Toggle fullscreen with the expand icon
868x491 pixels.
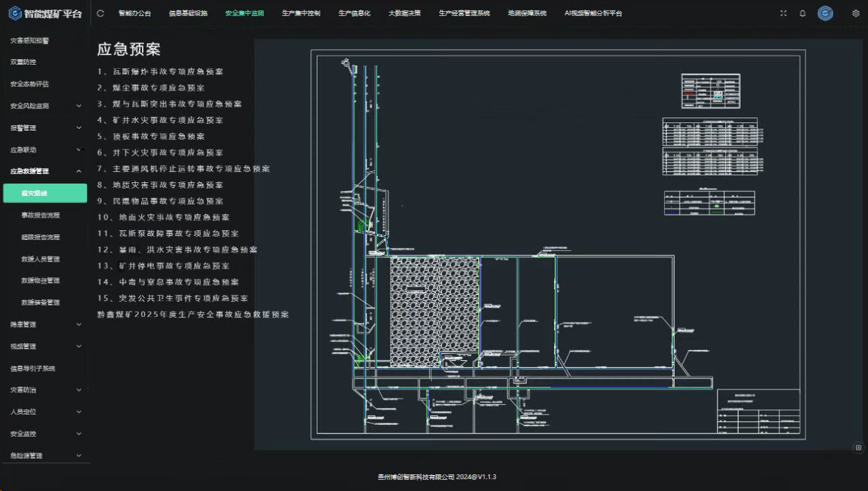(783, 13)
